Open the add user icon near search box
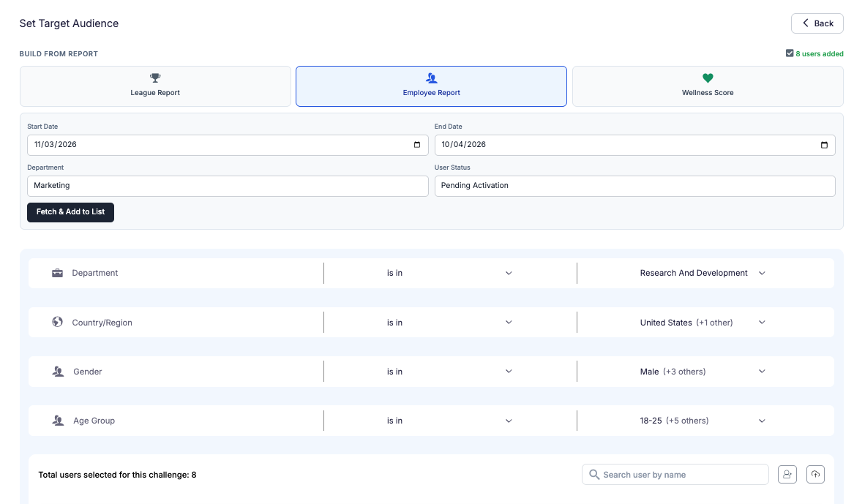The image size is (854, 504). coord(787,474)
